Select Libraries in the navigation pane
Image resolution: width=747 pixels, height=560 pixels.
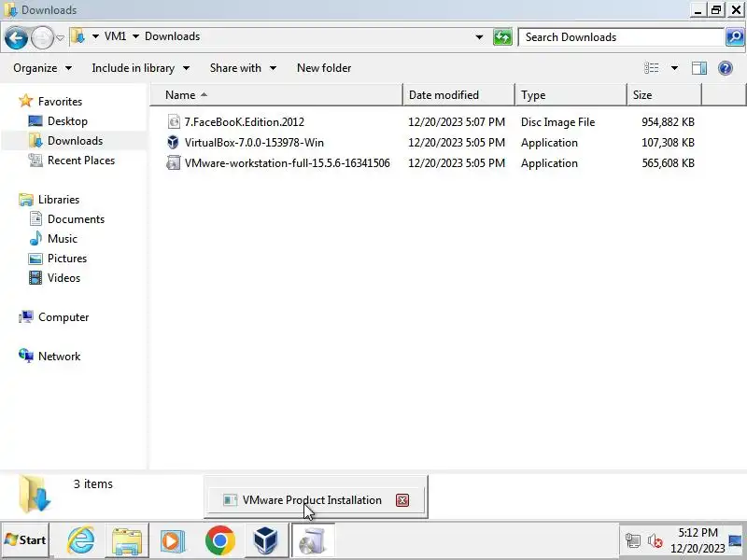tap(59, 199)
